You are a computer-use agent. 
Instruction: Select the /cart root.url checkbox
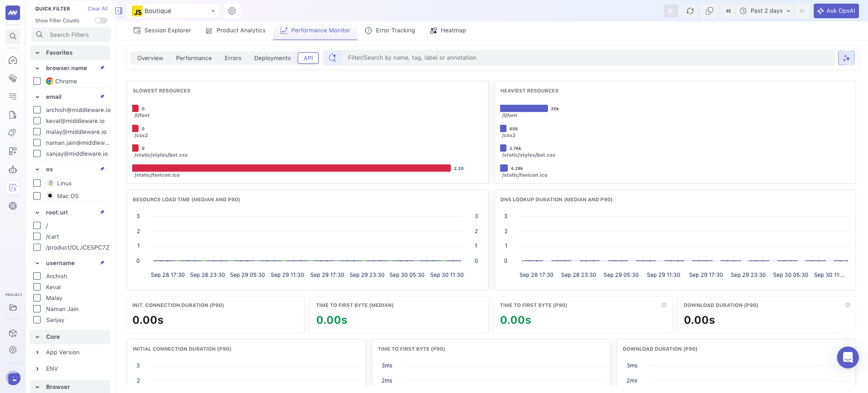(x=37, y=236)
